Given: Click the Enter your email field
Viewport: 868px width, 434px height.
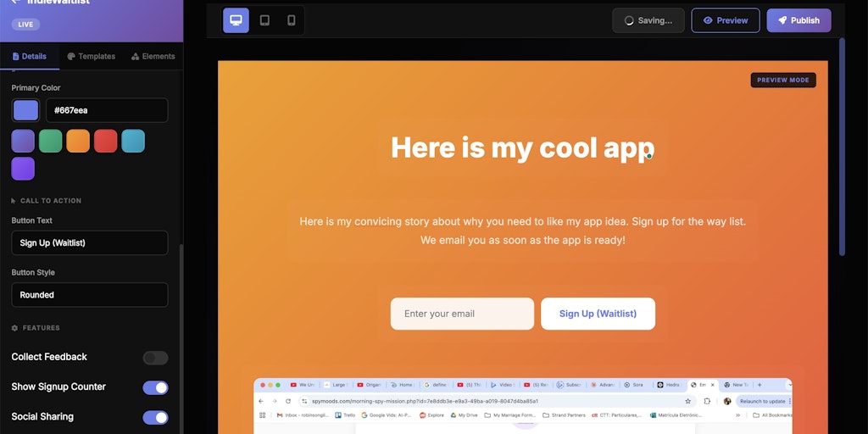Looking at the screenshot, I should pos(462,314).
